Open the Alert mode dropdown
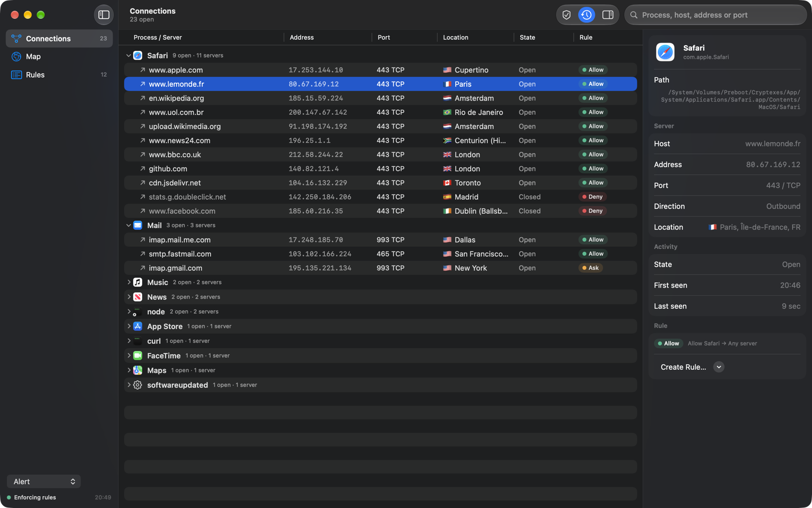This screenshot has width=812, height=508. click(44, 482)
